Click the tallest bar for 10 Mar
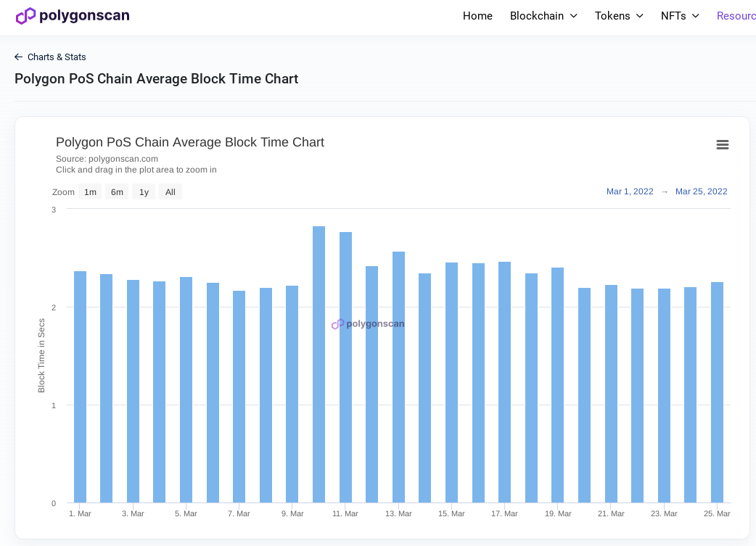Image resolution: width=756 pixels, height=546 pixels. pos(319,364)
